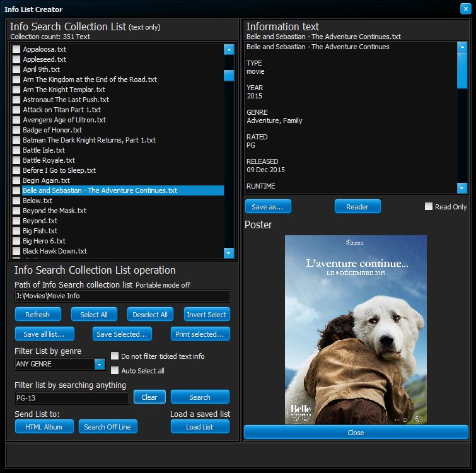The height and width of the screenshot is (473, 476).
Task: Click inside the Information text area
Action: (x=351, y=117)
